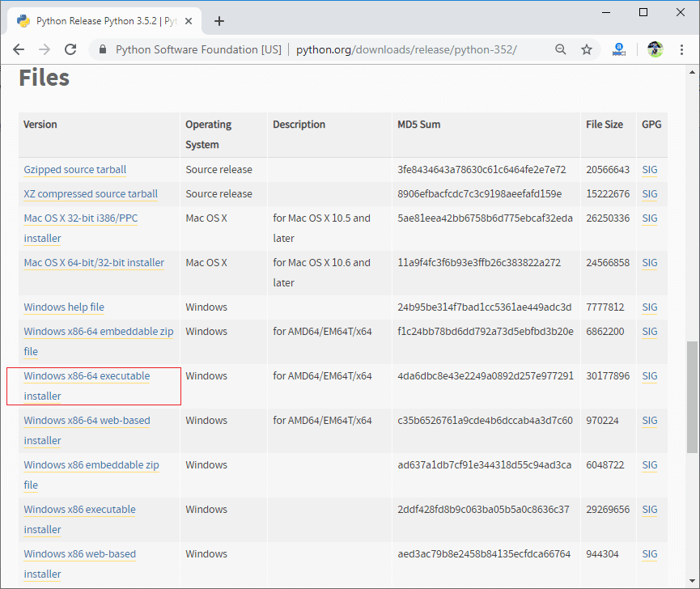
Task: Open SIG for Mac OS X 64-bit/32-bit installer
Action: 650,263
